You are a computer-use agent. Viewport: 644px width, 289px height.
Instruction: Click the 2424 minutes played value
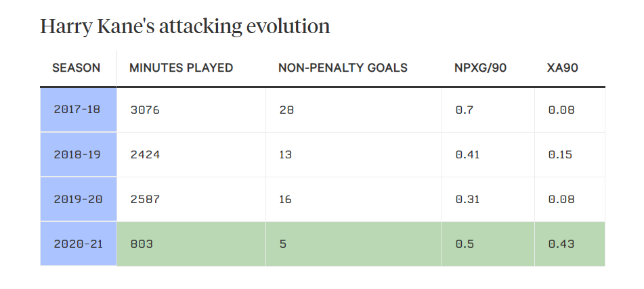[145, 154]
